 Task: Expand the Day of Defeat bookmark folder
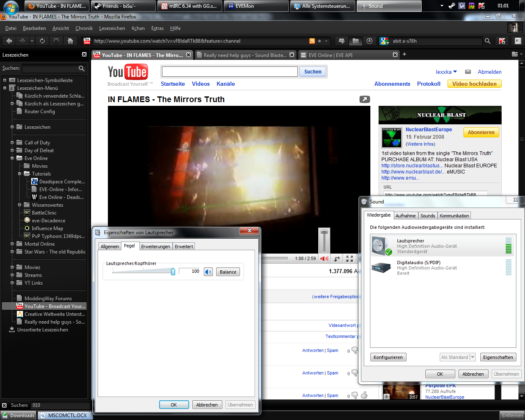12,151
